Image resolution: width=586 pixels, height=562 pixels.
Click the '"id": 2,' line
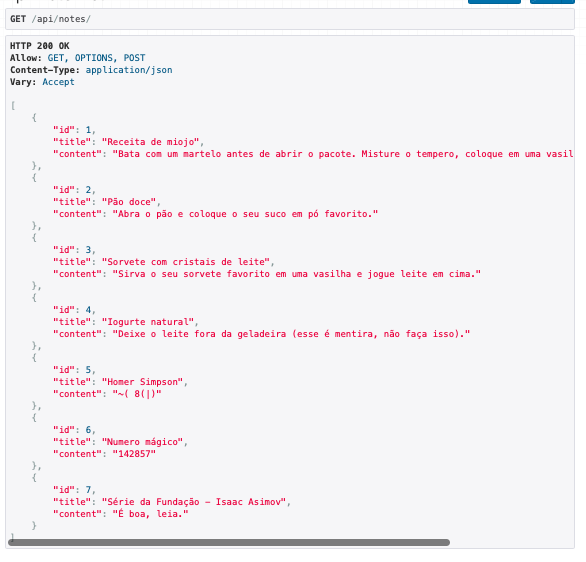pos(74,190)
